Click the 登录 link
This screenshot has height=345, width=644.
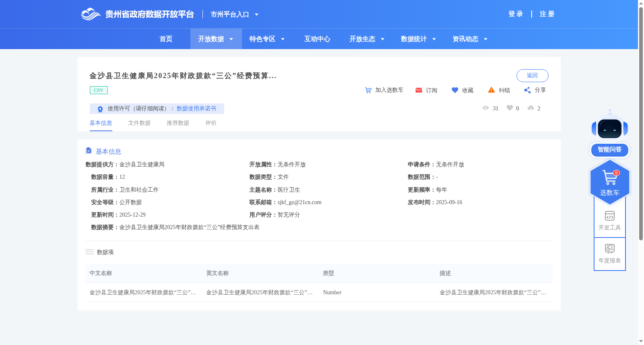(516, 14)
